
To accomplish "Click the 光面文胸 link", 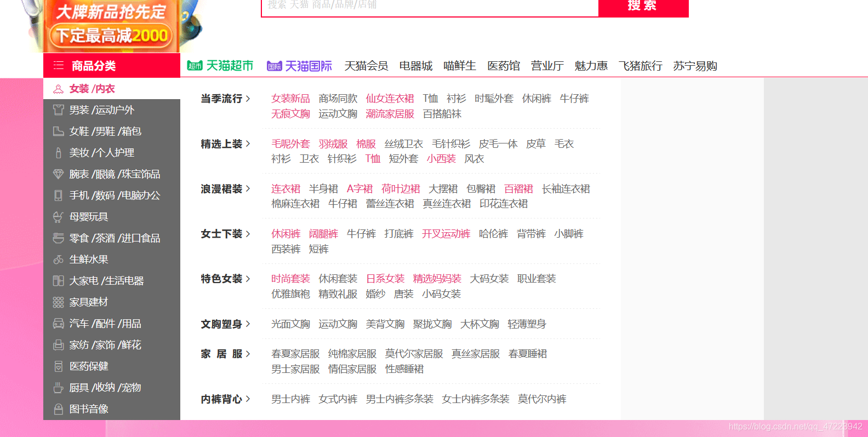I will pos(290,324).
